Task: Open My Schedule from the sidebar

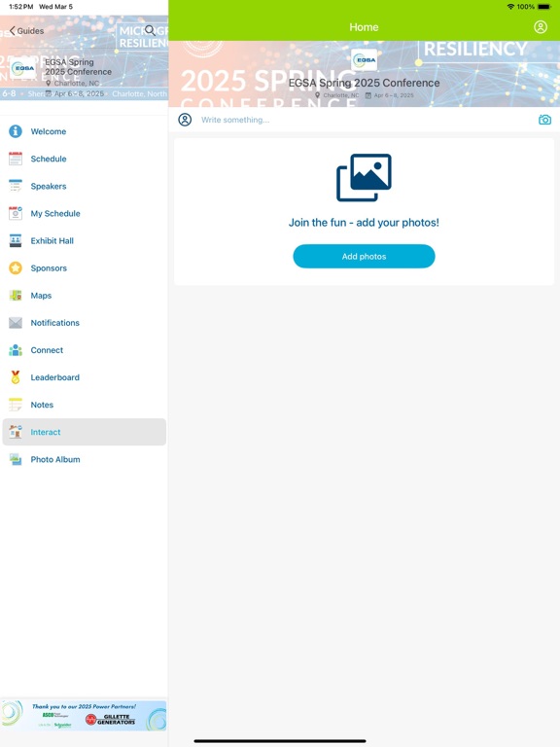Action: tap(85, 213)
